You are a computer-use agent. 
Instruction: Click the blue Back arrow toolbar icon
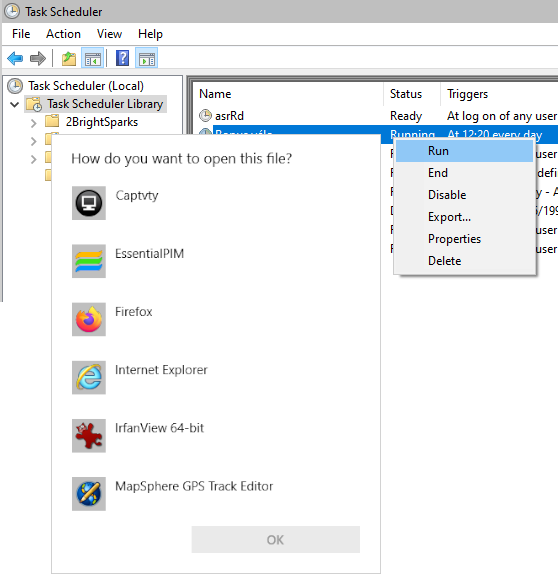click(15, 58)
